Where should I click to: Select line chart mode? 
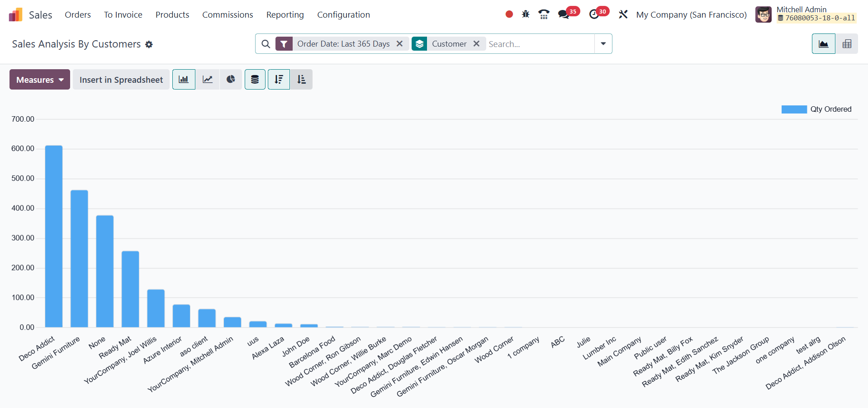208,80
